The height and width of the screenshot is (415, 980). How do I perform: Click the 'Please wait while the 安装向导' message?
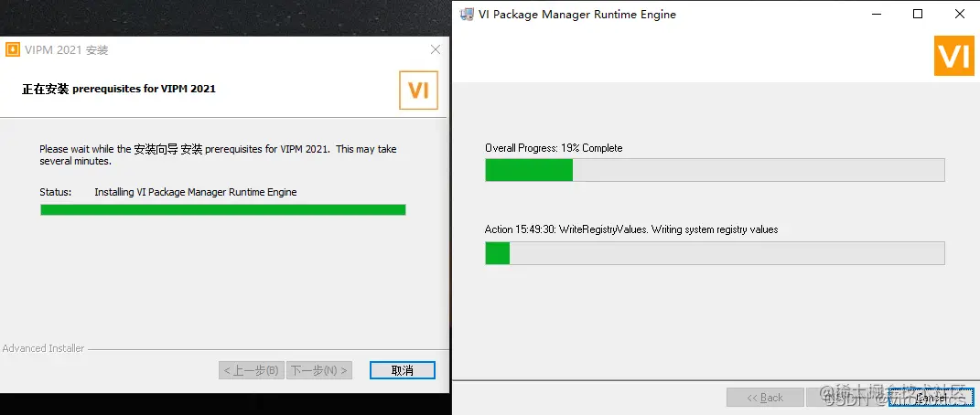(x=218, y=154)
